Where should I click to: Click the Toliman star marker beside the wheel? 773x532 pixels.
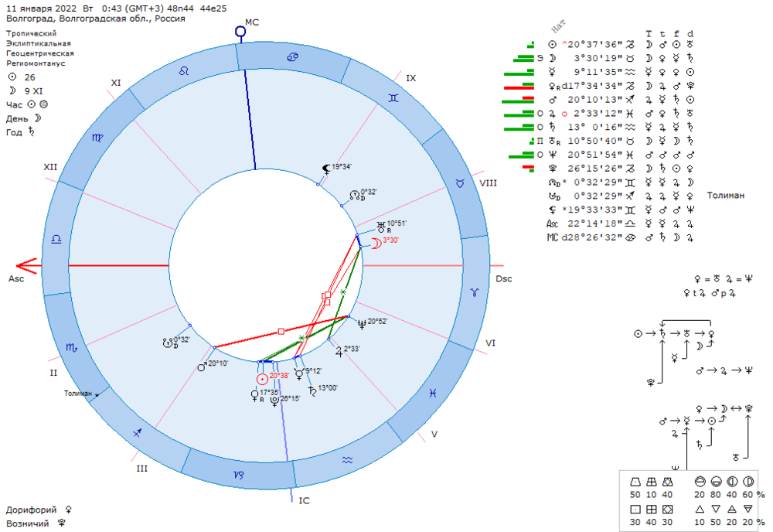[x=97, y=395]
